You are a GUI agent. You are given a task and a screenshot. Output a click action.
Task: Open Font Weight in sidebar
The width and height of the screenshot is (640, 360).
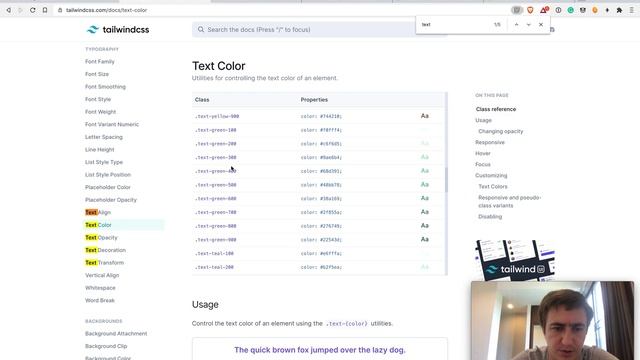[100, 112]
